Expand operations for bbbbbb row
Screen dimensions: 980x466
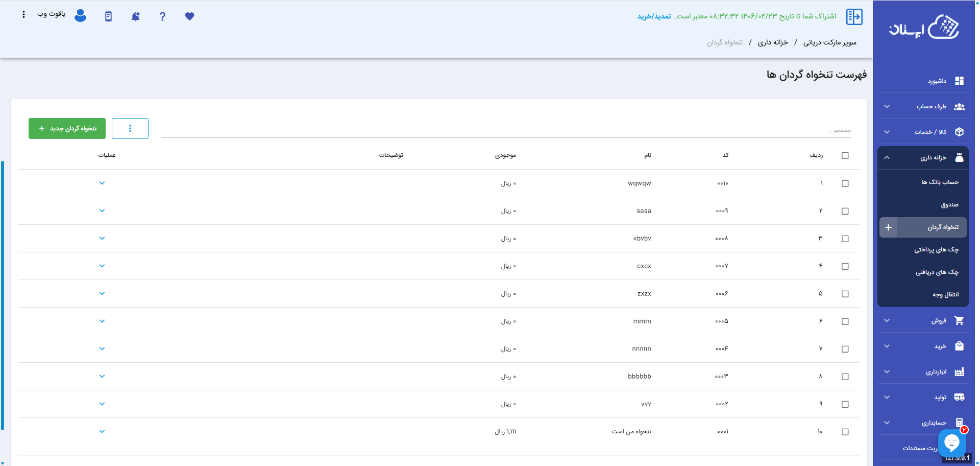(x=102, y=376)
